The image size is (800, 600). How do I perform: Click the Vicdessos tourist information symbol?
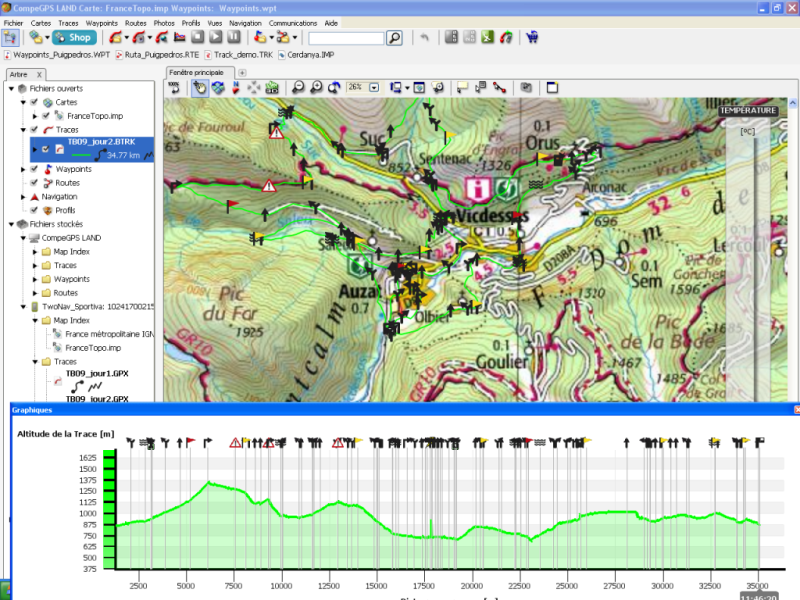[478, 189]
